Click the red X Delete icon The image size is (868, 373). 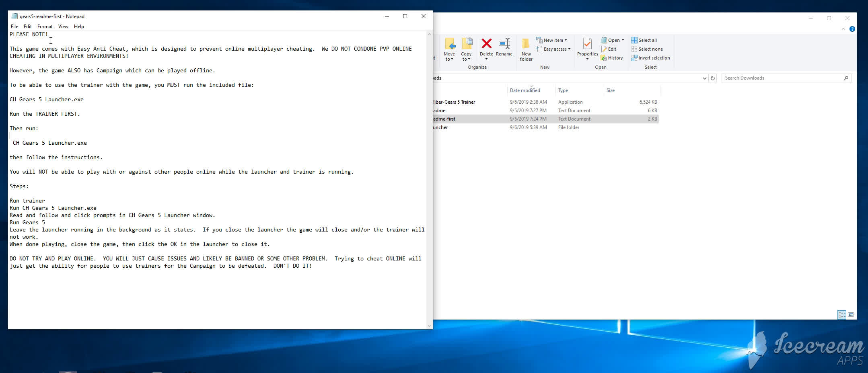[486, 43]
